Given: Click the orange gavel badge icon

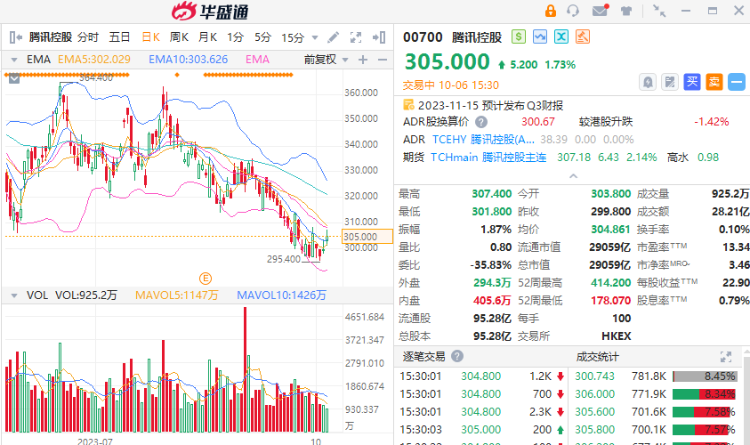Looking at the screenshot, I should coord(582,37).
